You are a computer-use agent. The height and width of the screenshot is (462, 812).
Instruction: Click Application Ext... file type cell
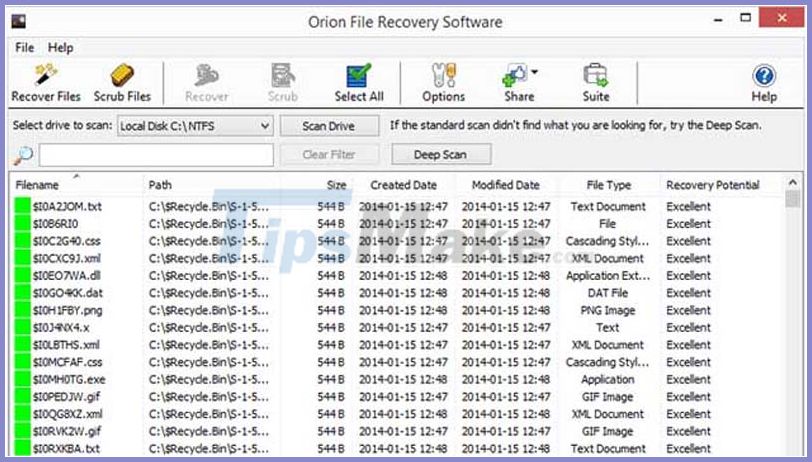(608, 276)
